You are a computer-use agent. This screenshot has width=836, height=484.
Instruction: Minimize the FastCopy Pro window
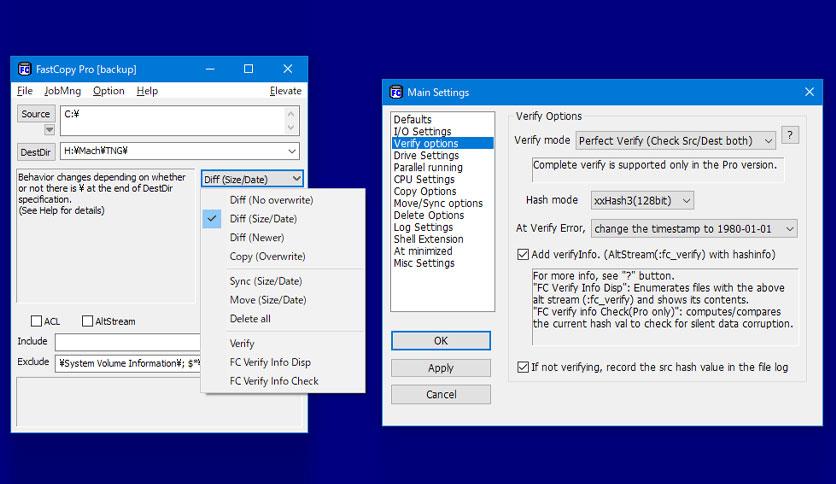pos(210,69)
